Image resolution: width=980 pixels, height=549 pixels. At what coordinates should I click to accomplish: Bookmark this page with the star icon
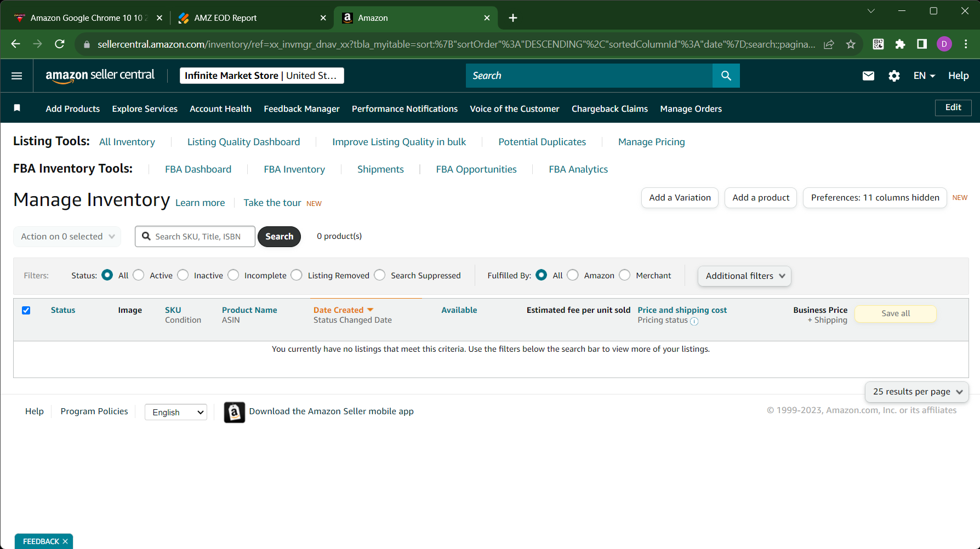point(851,44)
